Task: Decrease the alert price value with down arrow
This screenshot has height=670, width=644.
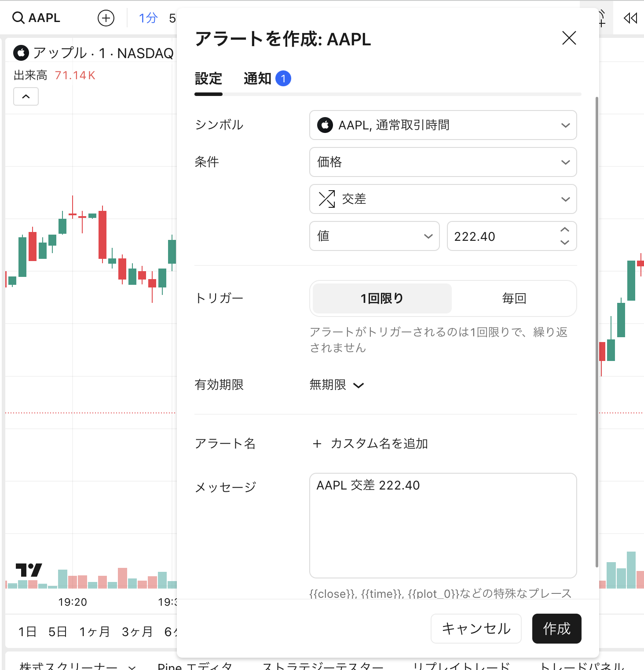Action: tap(565, 243)
